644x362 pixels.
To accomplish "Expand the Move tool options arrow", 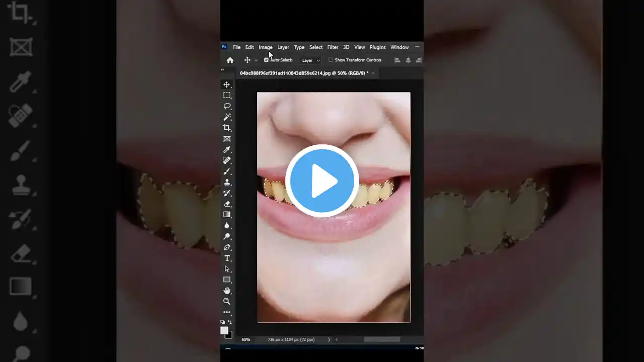I will click(x=256, y=60).
